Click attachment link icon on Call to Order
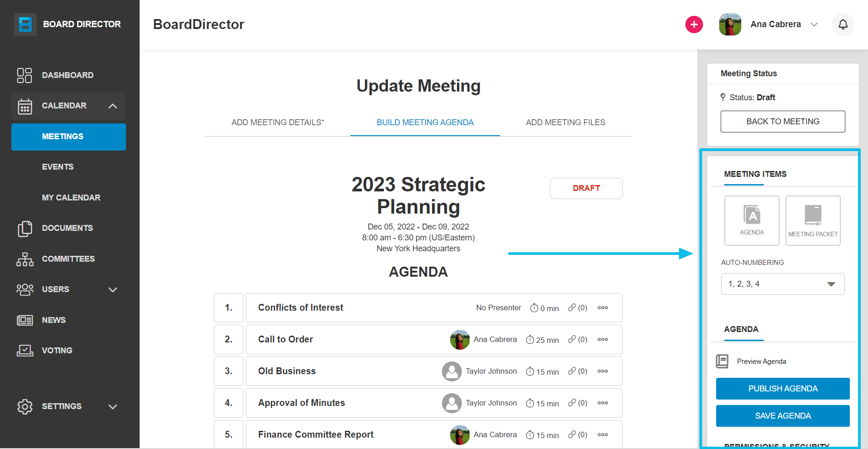 click(572, 339)
